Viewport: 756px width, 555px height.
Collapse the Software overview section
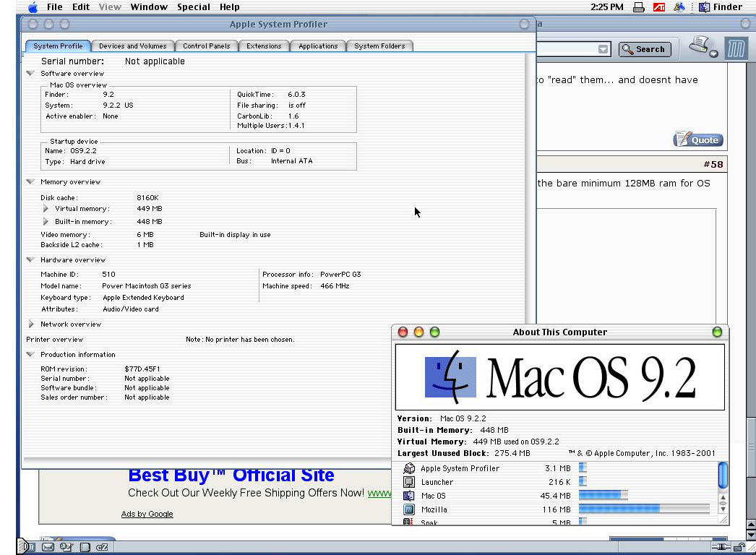pyautogui.click(x=30, y=73)
